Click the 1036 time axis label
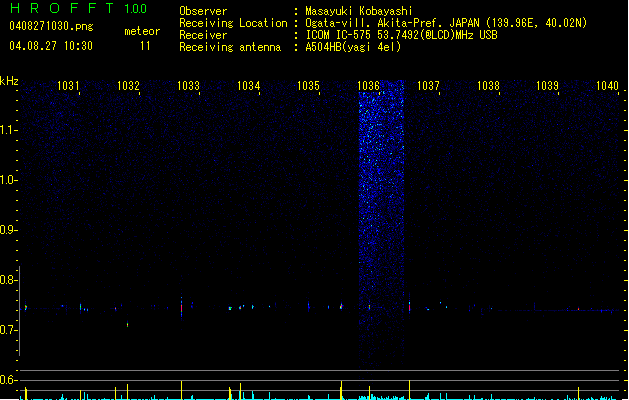Image resolution: width=629 pixels, height=400 pixels. [x=368, y=86]
